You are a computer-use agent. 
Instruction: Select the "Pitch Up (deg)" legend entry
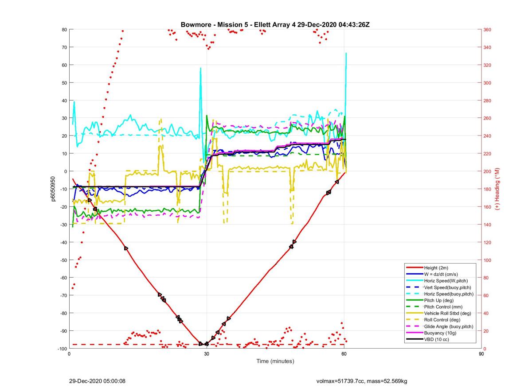[x=439, y=300]
